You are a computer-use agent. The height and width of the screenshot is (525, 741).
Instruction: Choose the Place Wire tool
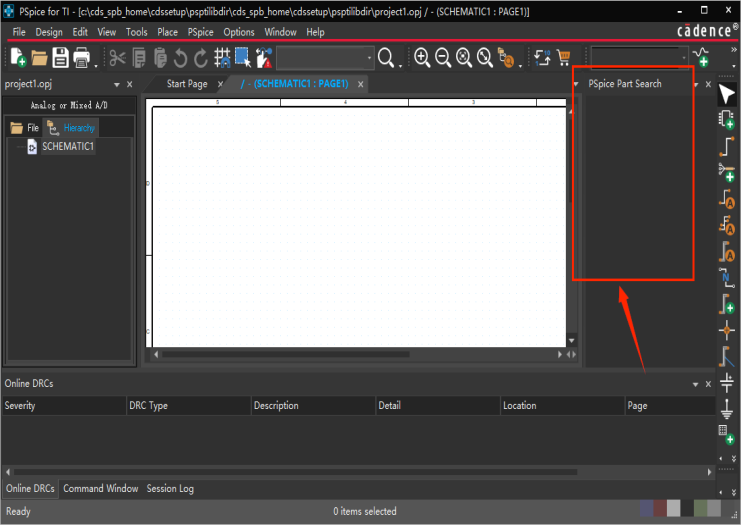tap(726, 146)
